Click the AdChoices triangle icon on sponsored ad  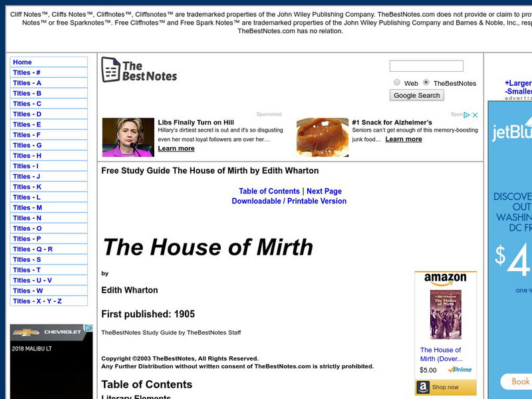click(x=467, y=114)
